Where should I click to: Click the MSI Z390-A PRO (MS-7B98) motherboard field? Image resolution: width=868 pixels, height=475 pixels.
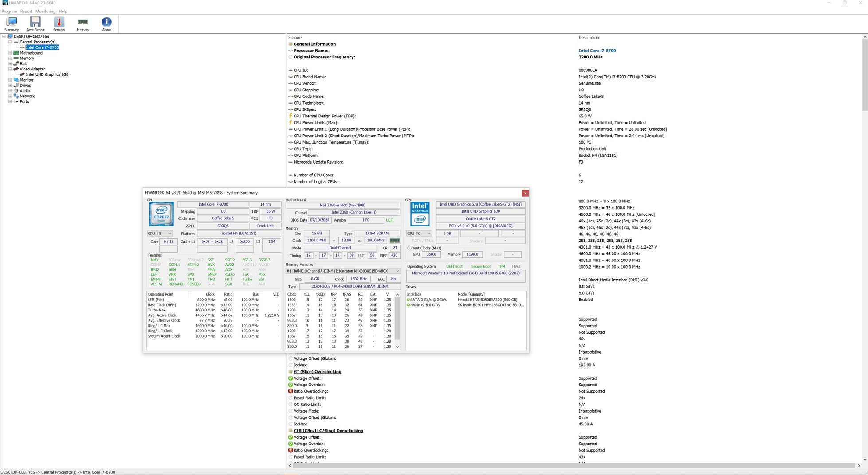343,205
